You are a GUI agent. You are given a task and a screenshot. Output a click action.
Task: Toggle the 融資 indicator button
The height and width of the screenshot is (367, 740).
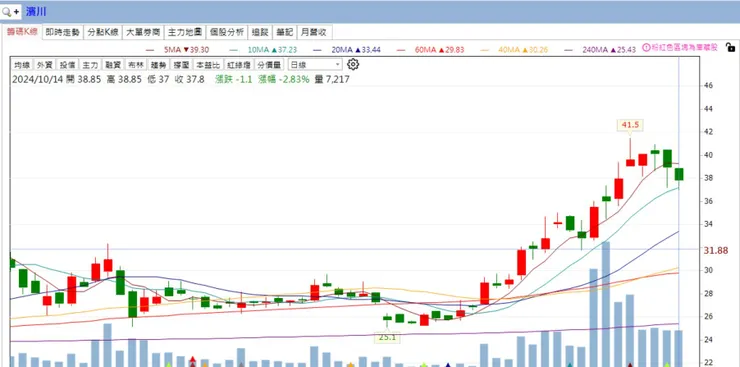(x=112, y=65)
